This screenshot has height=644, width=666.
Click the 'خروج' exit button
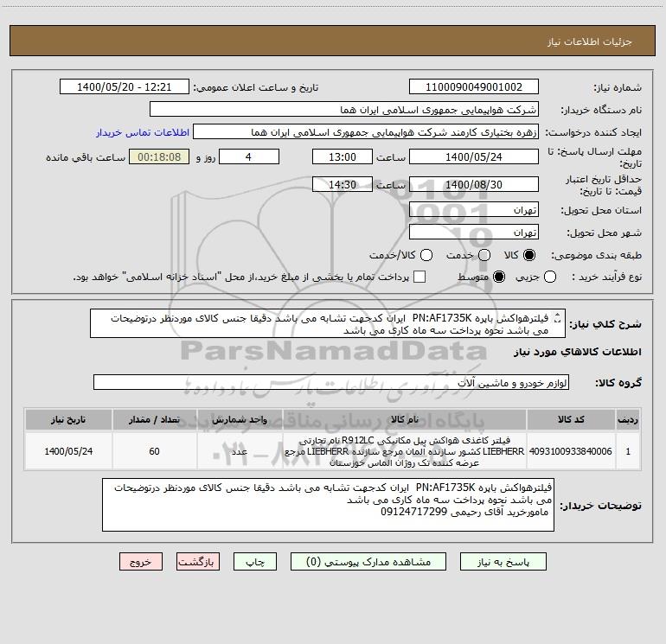[141, 562]
